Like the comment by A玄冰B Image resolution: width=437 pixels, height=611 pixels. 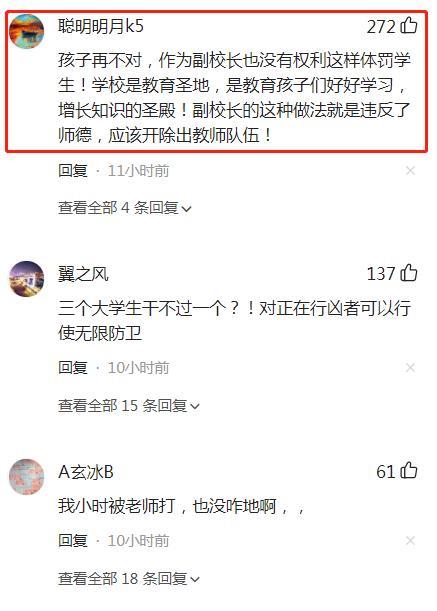click(409, 471)
